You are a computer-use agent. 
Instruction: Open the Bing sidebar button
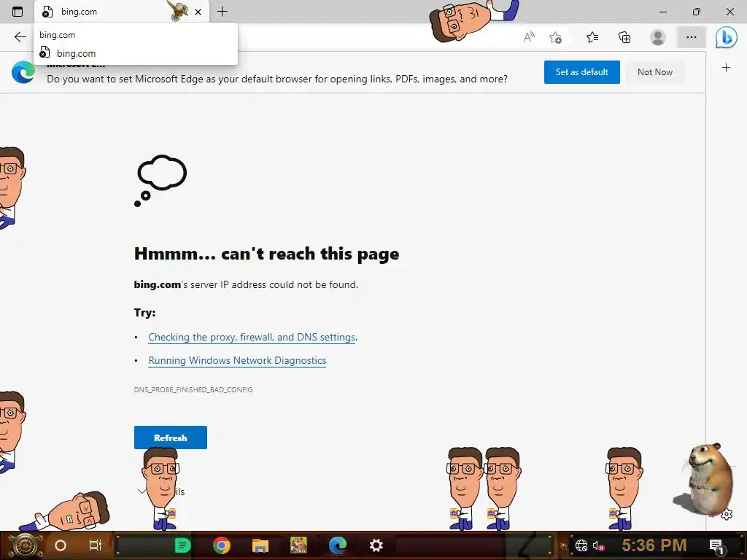726,37
